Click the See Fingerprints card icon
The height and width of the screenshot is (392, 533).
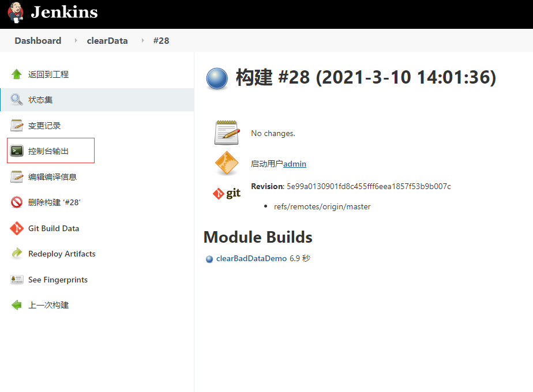[x=17, y=279]
